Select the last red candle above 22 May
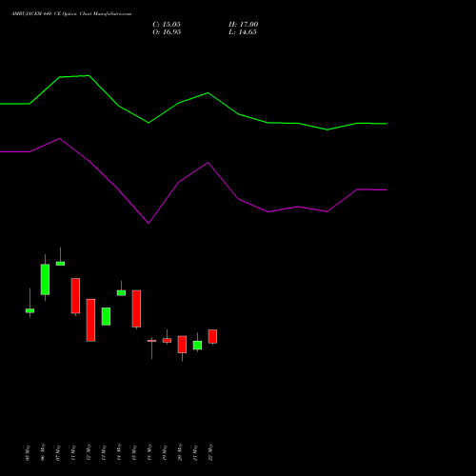 pyautogui.click(x=212, y=336)
